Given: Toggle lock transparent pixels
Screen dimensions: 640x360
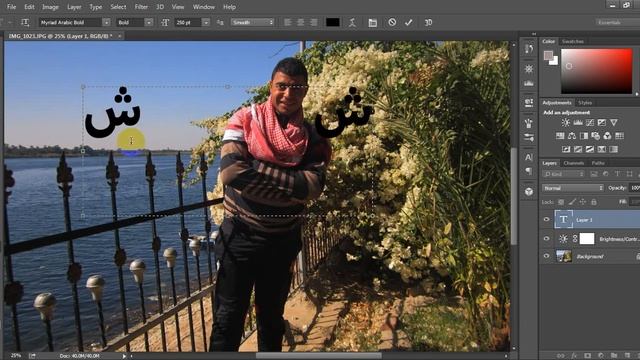Looking at the screenshot, I should click(x=561, y=202).
